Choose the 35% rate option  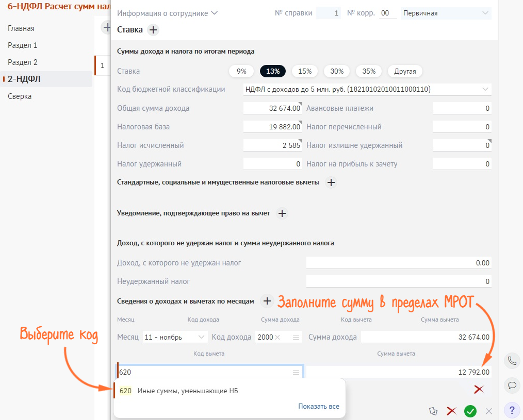(x=369, y=72)
